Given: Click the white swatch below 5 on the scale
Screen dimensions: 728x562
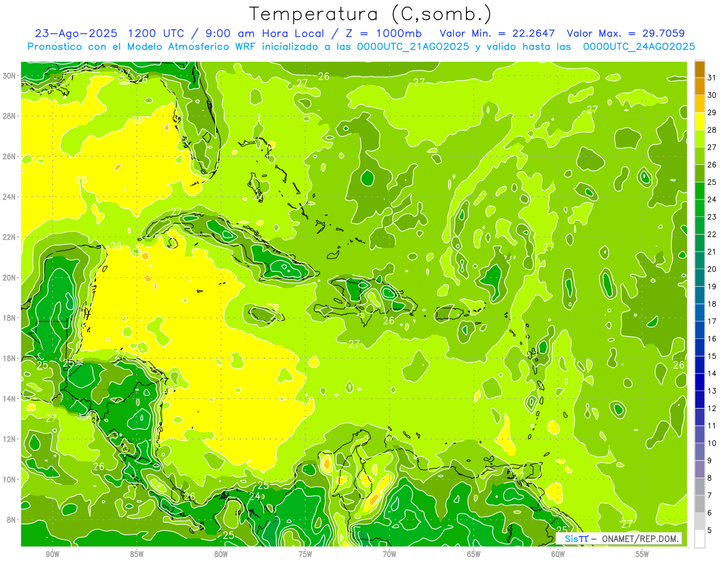Looking at the screenshot, I should 699,539.
